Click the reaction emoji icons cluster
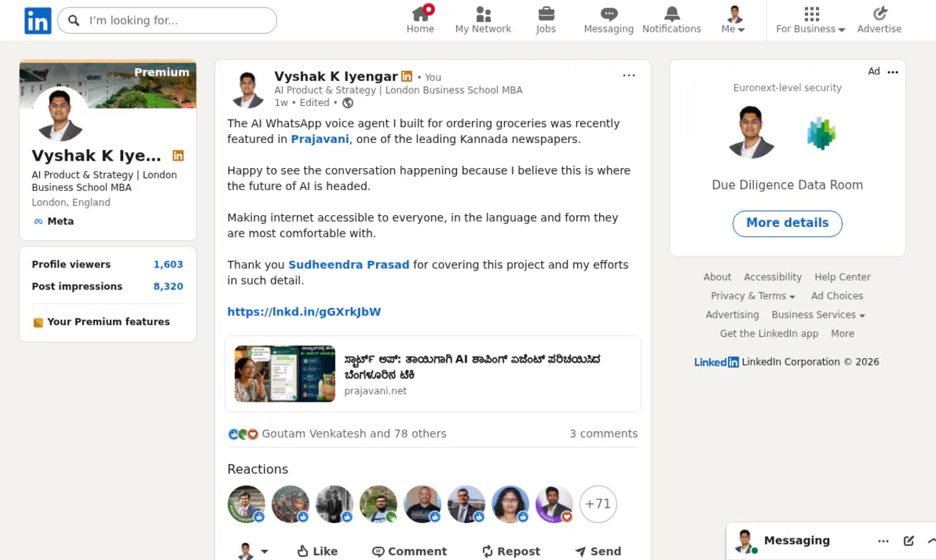 pyautogui.click(x=243, y=434)
